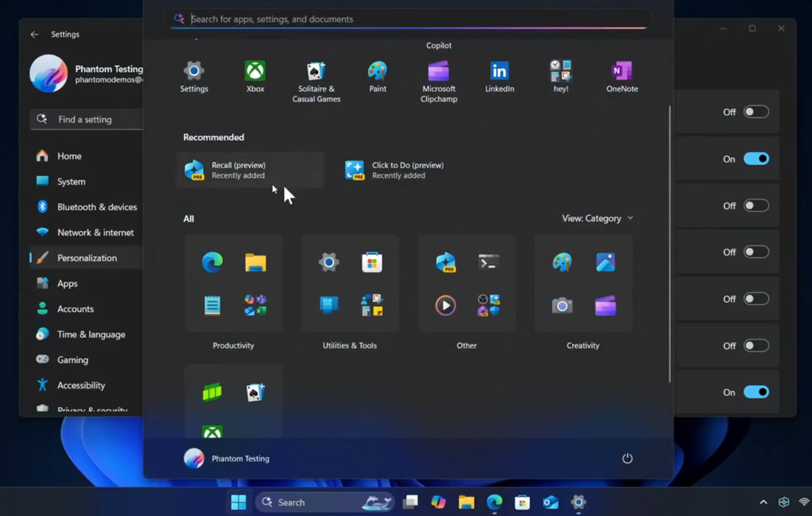Open Apps in Settings sidebar
Viewport: 812px width, 516px height.
point(86,284)
